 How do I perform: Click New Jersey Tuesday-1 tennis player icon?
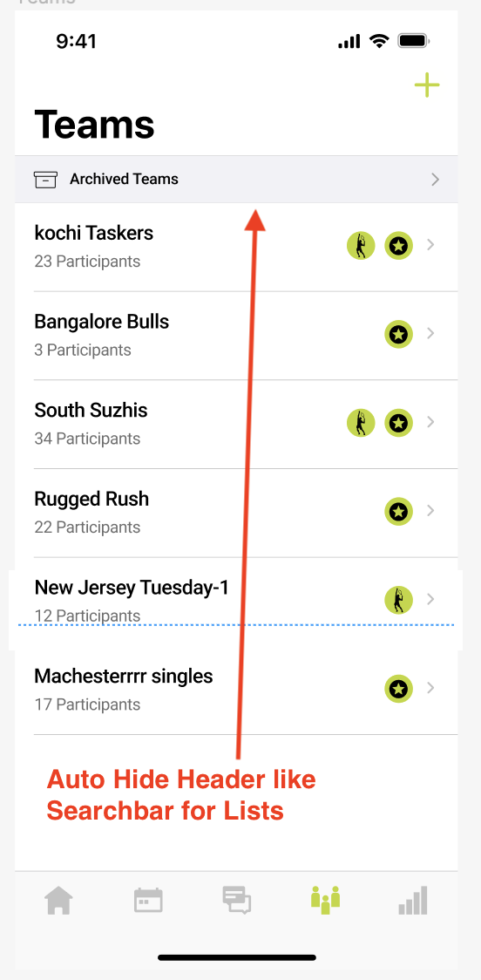[398, 600]
